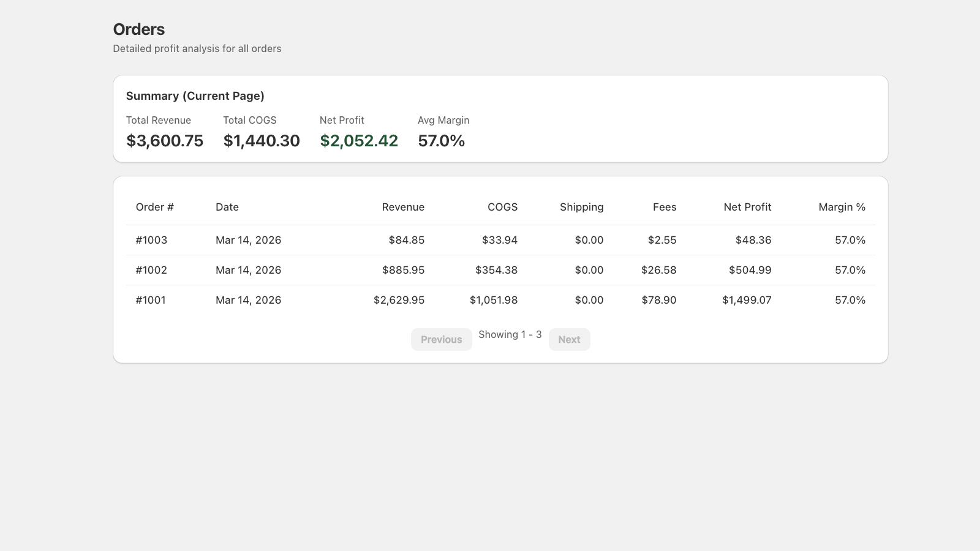Viewport: 980px width, 551px height.
Task: Click the Orders page heading
Action: (138, 29)
